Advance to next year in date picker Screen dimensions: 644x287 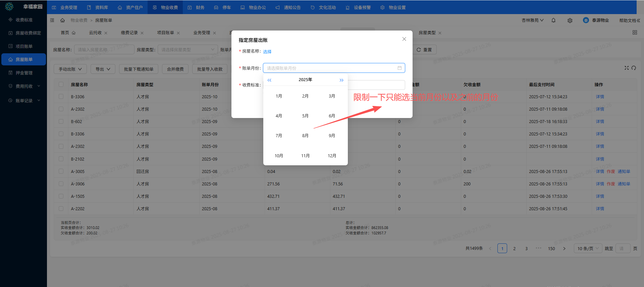tap(341, 80)
